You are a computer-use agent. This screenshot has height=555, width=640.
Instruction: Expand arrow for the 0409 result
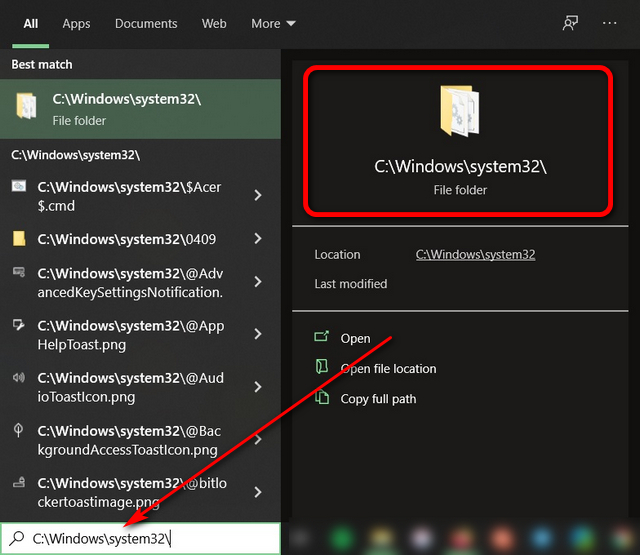tap(258, 238)
